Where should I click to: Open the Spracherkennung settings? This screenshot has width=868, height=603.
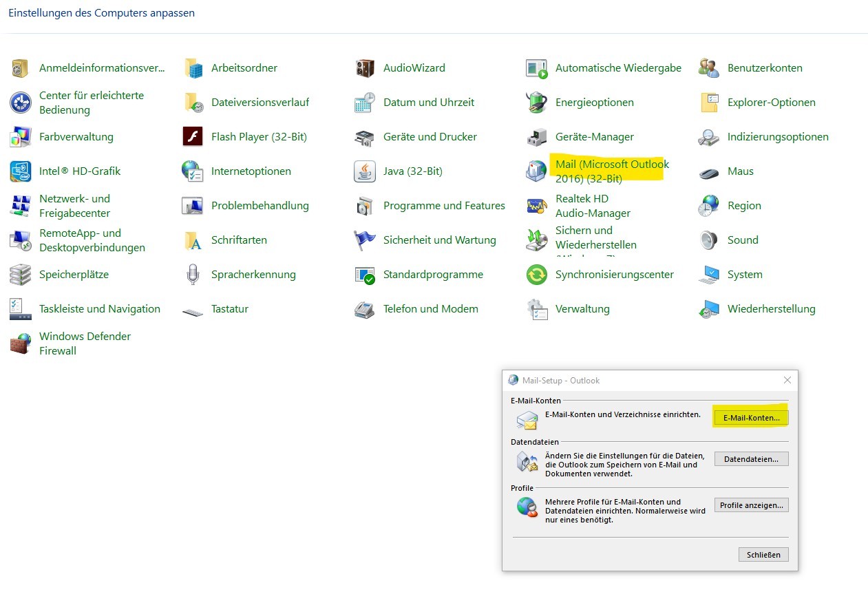(254, 274)
